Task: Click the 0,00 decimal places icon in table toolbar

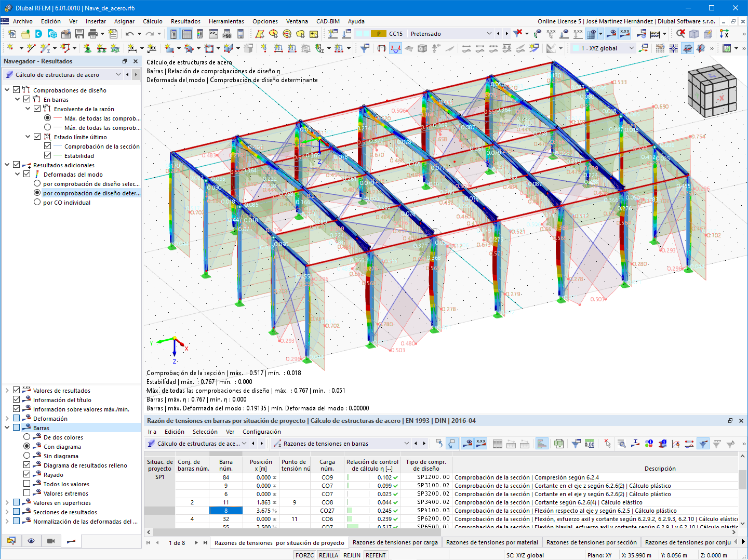Action: (x=590, y=444)
